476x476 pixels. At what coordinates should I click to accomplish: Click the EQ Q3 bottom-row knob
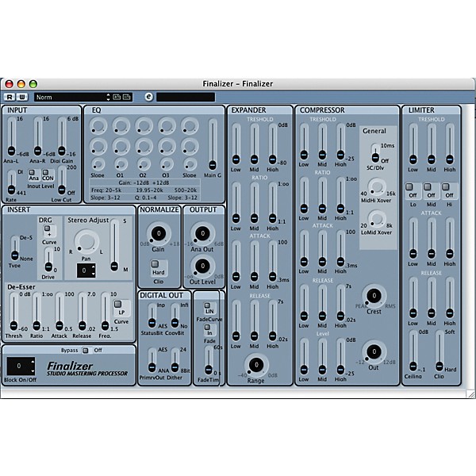167,164
